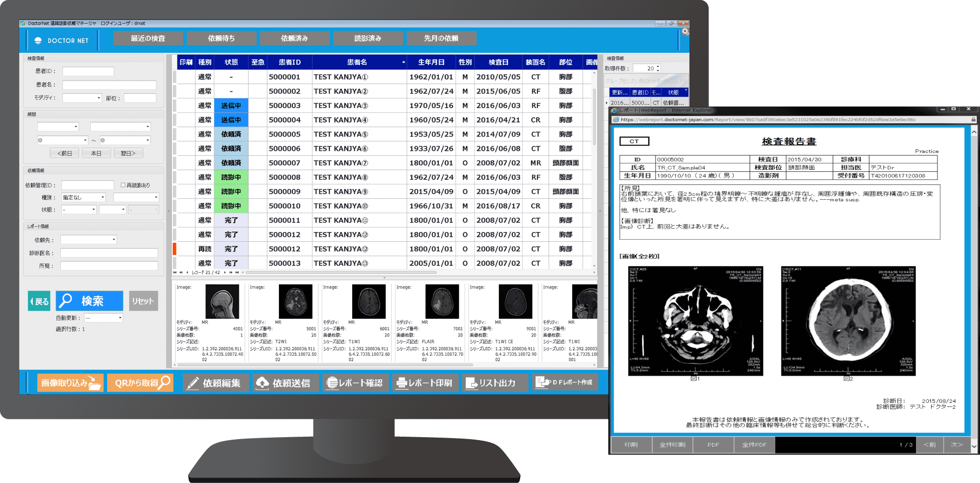Click the magnifier icon on 検索 button
980x483 pixels.
66,300
